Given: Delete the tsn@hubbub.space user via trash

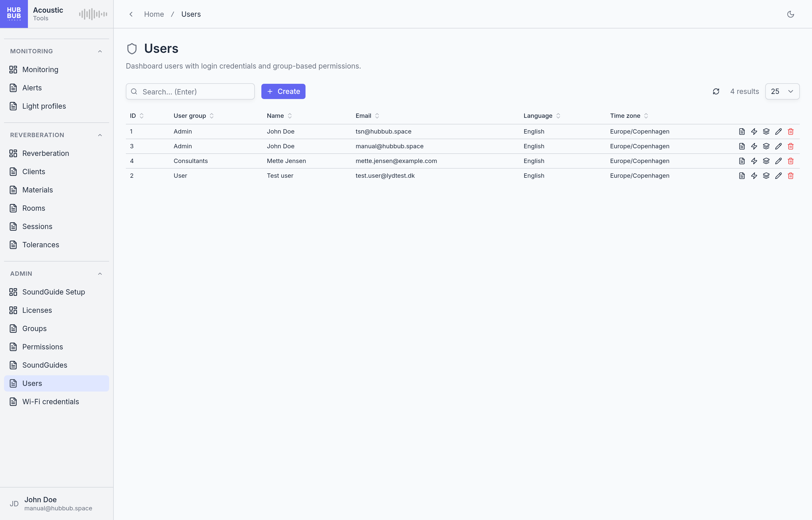Looking at the screenshot, I should pos(790,131).
